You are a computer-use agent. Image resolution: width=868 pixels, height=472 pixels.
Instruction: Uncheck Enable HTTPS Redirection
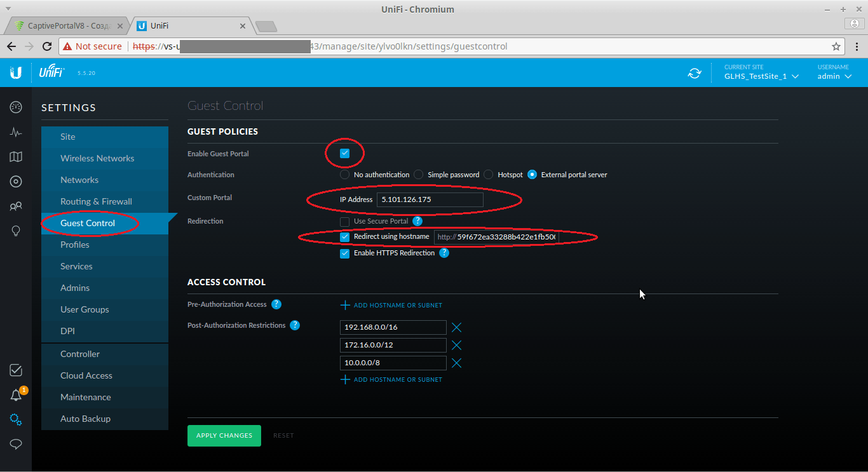344,253
